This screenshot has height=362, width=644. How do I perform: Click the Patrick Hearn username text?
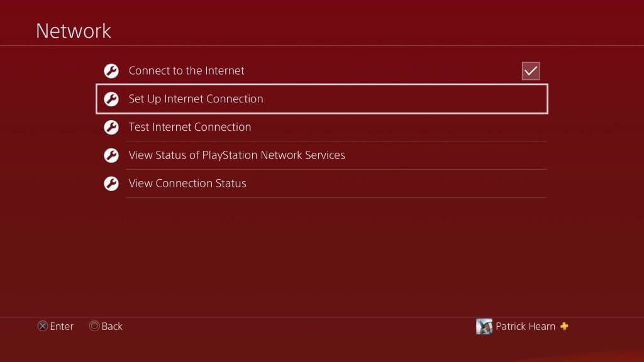[525, 326]
